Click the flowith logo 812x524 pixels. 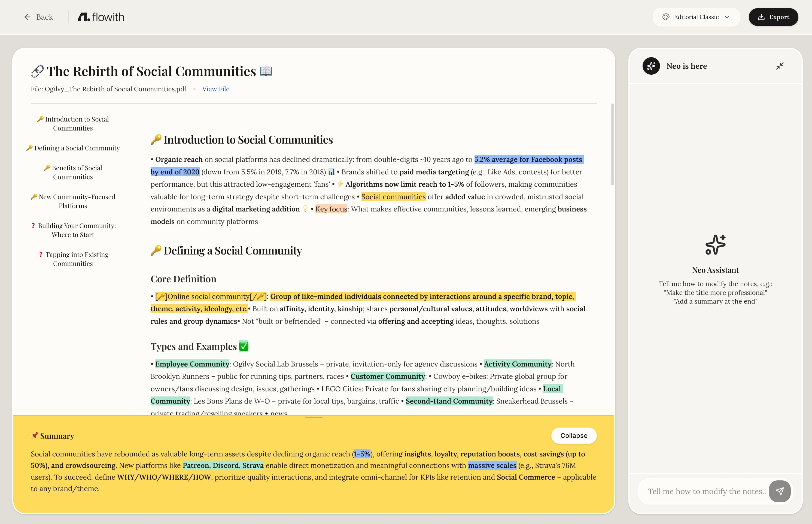point(101,17)
